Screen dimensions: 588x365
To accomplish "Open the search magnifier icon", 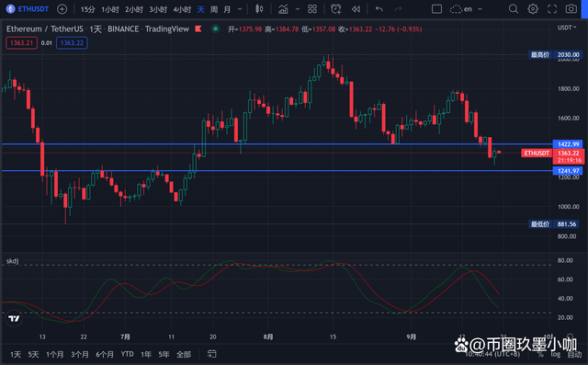I will coord(514,9).
